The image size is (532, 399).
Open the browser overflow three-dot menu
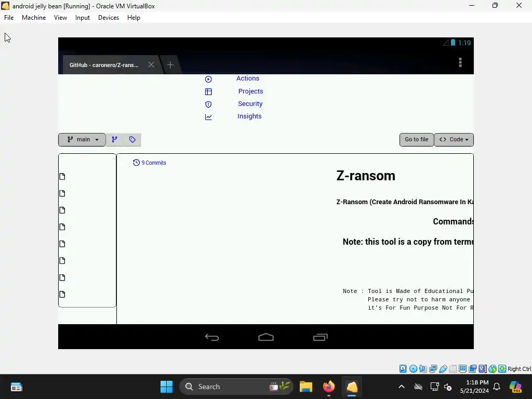click(460, 62)
